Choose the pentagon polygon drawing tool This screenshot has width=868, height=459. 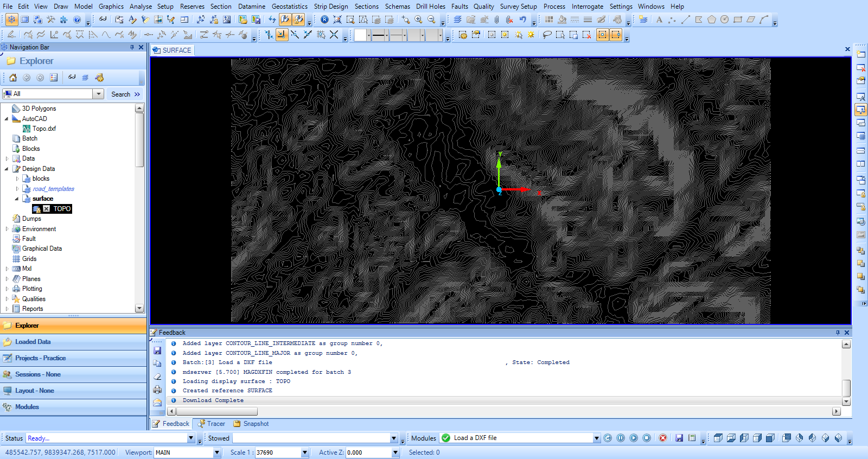(711, 20)
